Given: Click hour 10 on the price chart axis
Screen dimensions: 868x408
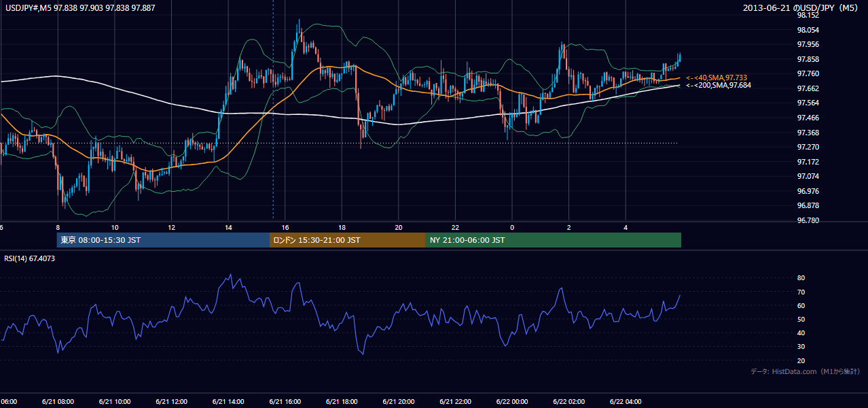Looking at the screenshot, I should click(x=115, y=227).
